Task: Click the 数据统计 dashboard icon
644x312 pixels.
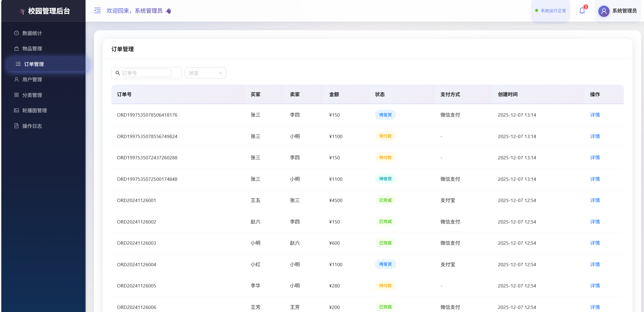Action: 17,33
